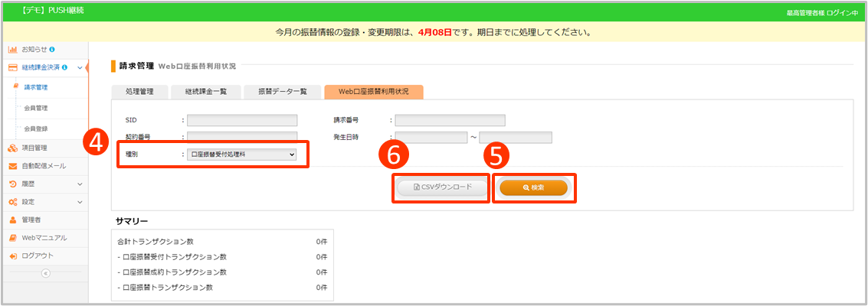Click the ログアウト sign-out icon
Viewport: 868px width, 306px height.
(13, 256)
